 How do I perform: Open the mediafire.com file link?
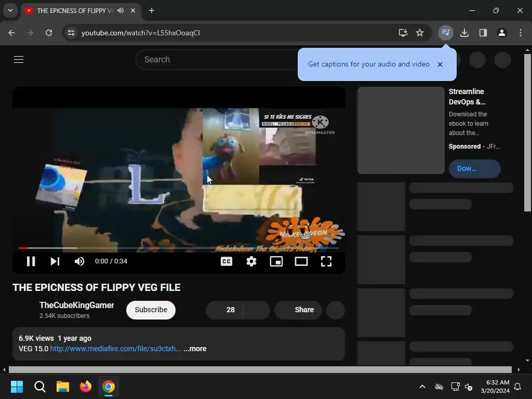coord(116,349)
